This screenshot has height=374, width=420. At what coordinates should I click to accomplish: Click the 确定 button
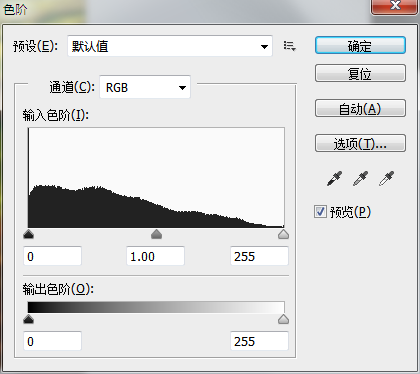click(360, 45)
